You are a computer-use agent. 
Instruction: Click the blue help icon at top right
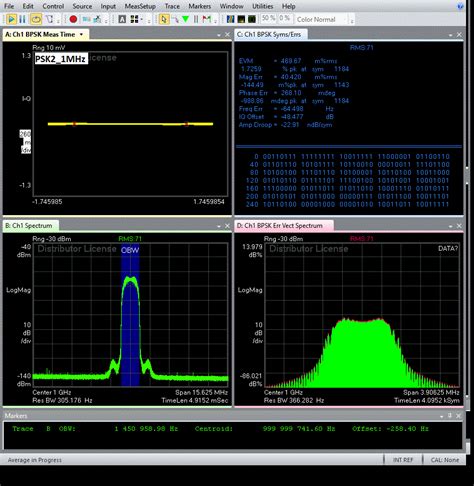pos(460,6)
